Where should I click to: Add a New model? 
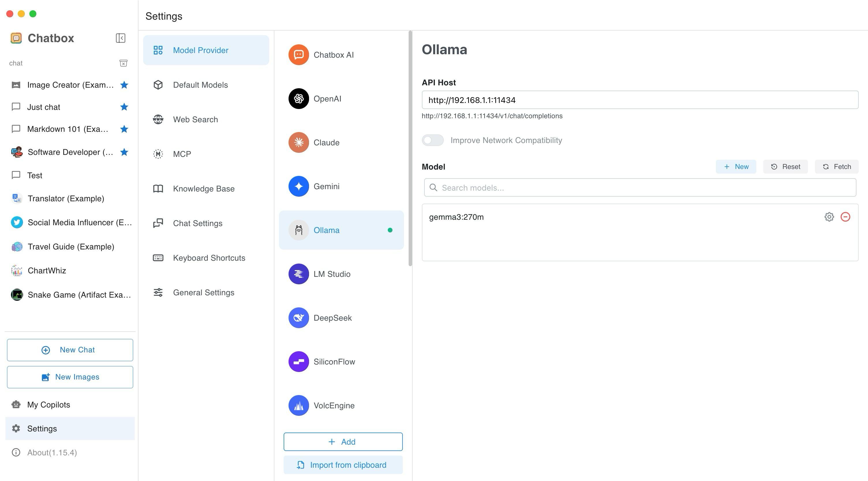[x=736, y=167]
